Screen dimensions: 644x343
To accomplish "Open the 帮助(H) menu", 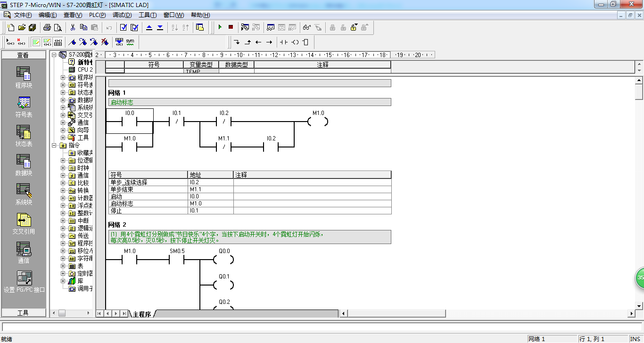I will [x=200, y=15].
